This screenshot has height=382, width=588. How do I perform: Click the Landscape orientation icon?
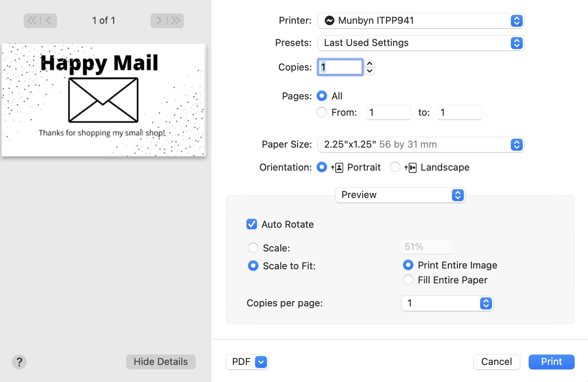pyautogui.click(x=411, y=168)
